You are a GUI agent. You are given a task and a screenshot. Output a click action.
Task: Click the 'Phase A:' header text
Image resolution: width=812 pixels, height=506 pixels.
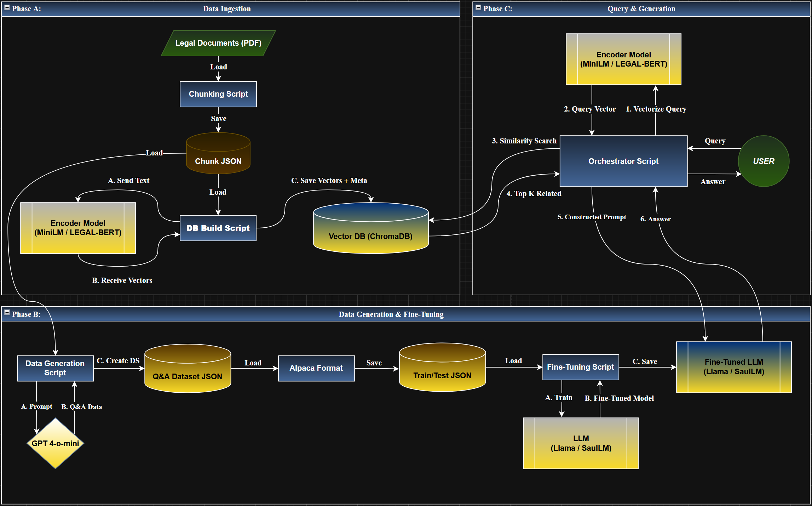[27, 9]
